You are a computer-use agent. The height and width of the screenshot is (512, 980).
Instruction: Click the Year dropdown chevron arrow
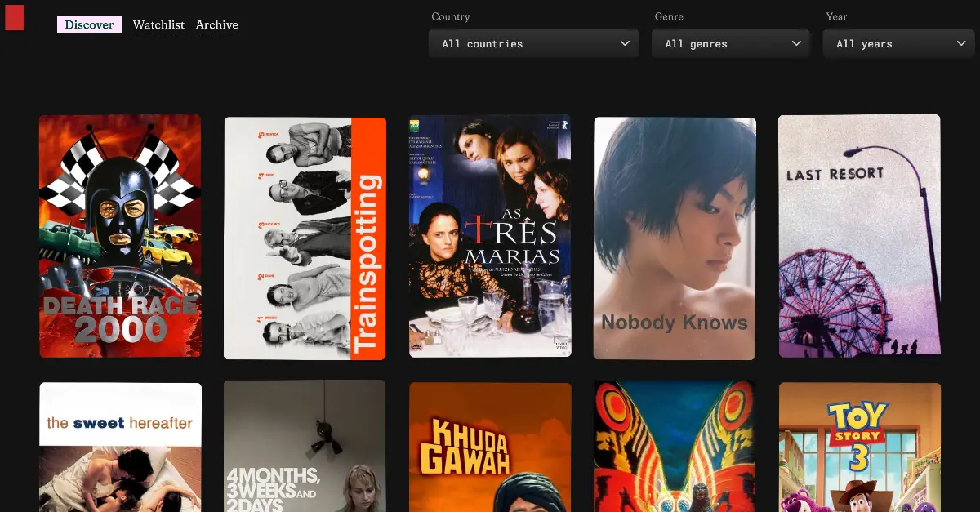[x=961, y=44]
